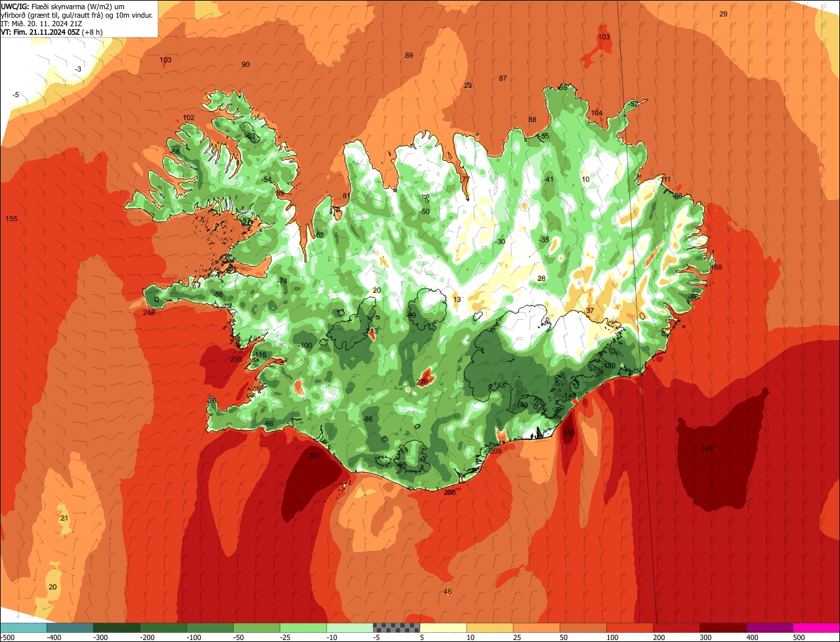840x642 pixels.
Task: Click the legend label 500
Action: tap(799, 637)
